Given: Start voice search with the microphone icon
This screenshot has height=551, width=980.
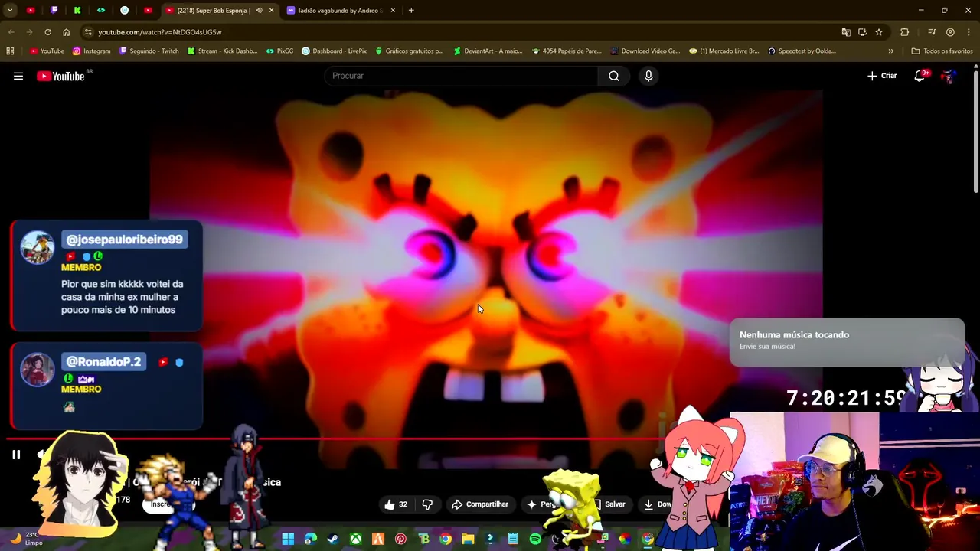Looking at the screenshot, I should tap(648, 76).
